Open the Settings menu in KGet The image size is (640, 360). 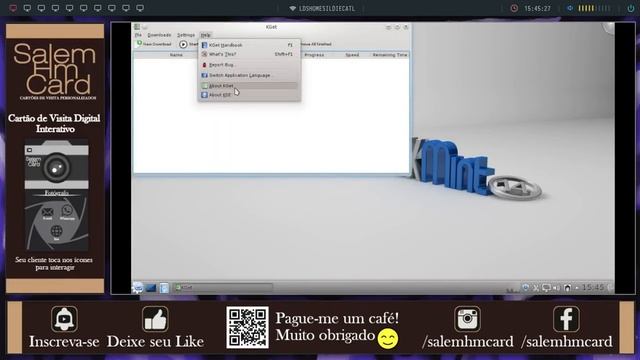click(186, 35)
